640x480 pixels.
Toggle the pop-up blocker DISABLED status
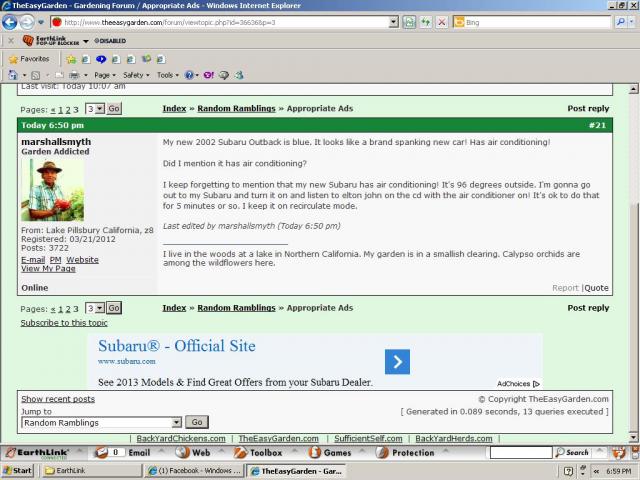110,41
